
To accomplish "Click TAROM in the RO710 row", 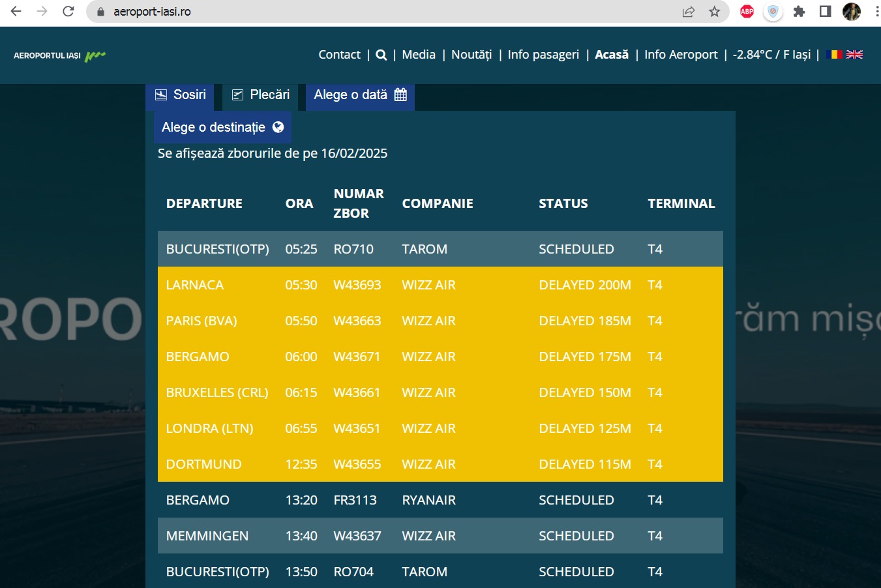I will [x=425, y=249].
